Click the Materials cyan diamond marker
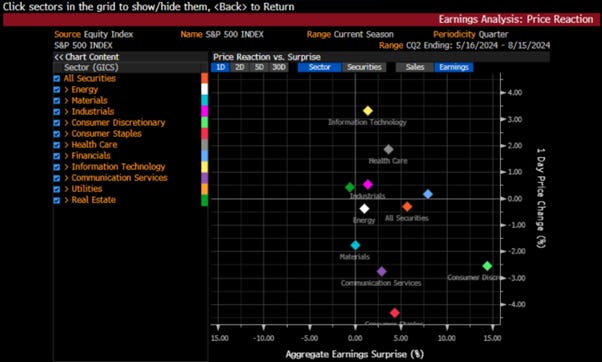This screenshot has height=362, width=602. pyautogui.click(x=356, y=245)
